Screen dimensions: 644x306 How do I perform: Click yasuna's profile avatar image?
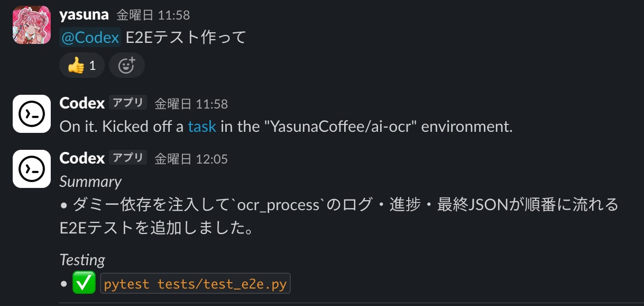[x=31, y=25]
